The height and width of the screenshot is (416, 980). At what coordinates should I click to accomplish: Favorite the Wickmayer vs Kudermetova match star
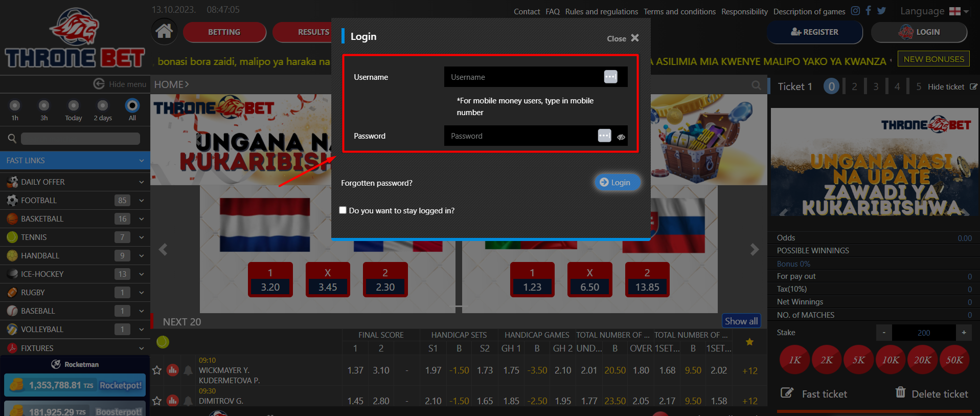click(157, 370)
